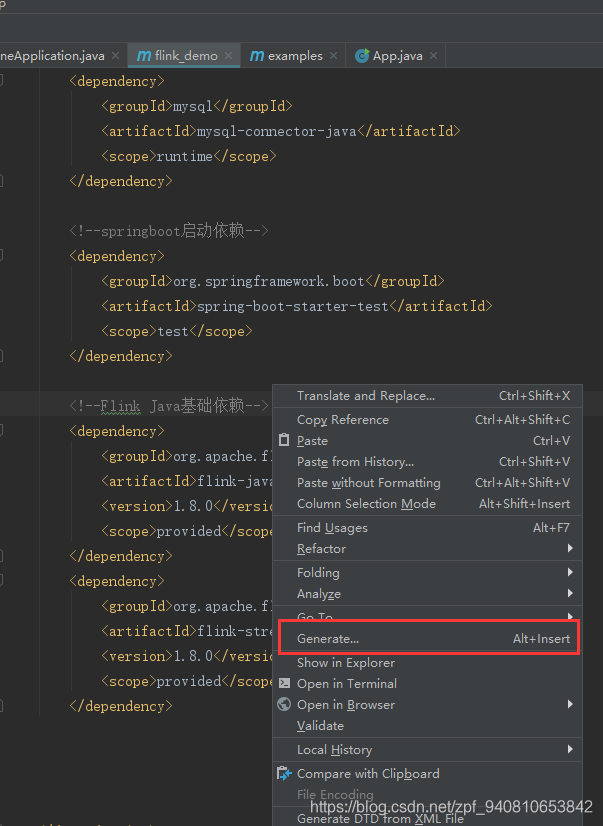
Task: Click the Compare with Clipboard icon
Action: tap(284, 773)
